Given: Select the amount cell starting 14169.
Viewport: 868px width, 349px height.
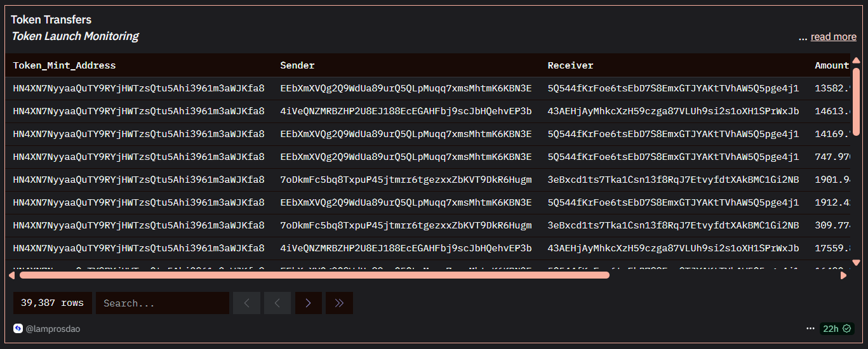Looking at the screenshot, I should tap(832, 134).
